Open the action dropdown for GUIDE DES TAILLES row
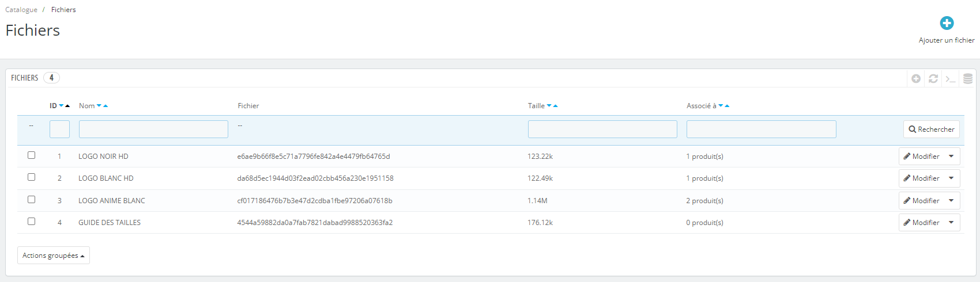 951,223
